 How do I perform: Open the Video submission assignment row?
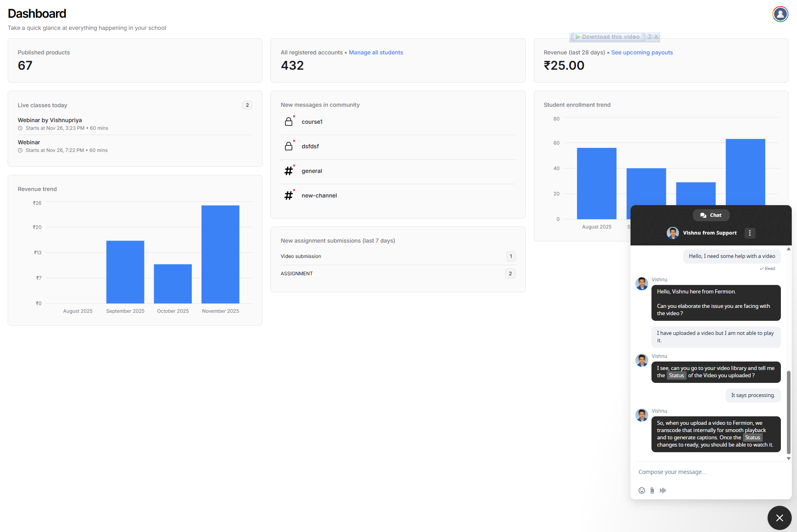tap(301, 256)
